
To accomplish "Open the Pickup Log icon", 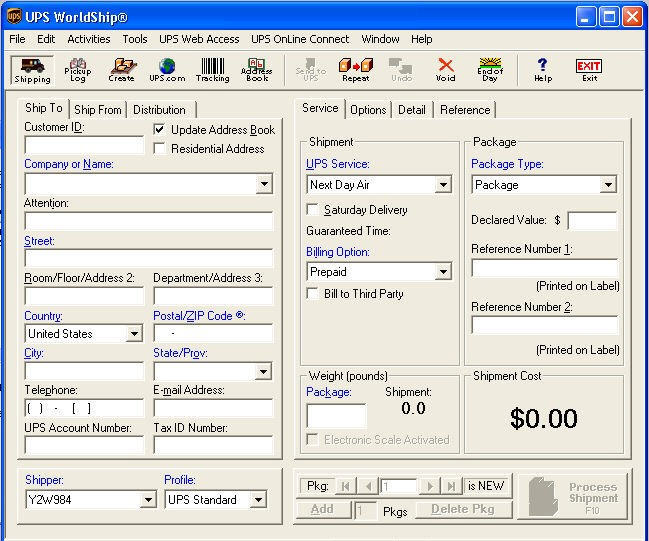I will 78,70.
